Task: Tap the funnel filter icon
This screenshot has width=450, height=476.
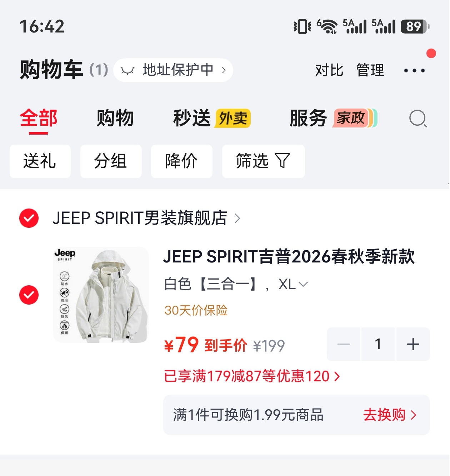Action: click(x=282, y=161)
